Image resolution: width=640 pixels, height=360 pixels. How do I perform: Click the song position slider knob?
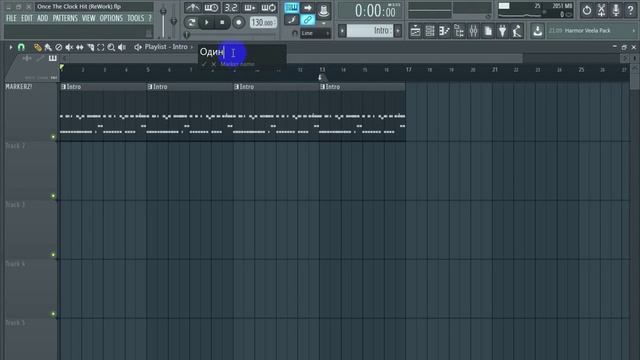[187, 35]
